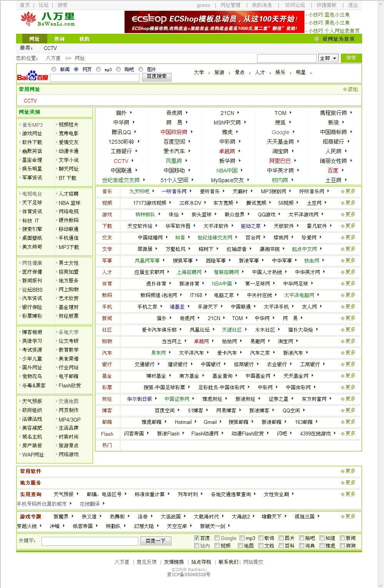Screen dimensions: 384x588
Task: Expand the arrow next to 阿里巴巴
Action: 295,161
